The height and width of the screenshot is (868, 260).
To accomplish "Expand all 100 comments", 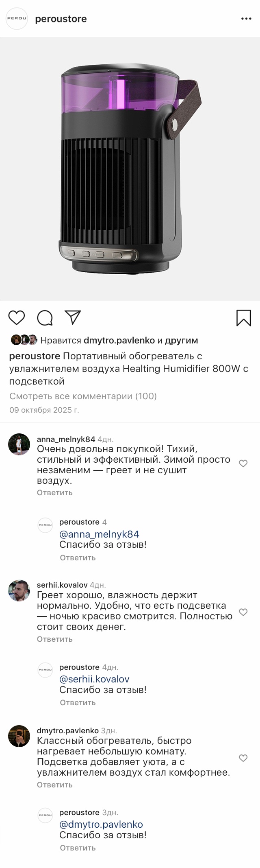I will coord(83,396).
